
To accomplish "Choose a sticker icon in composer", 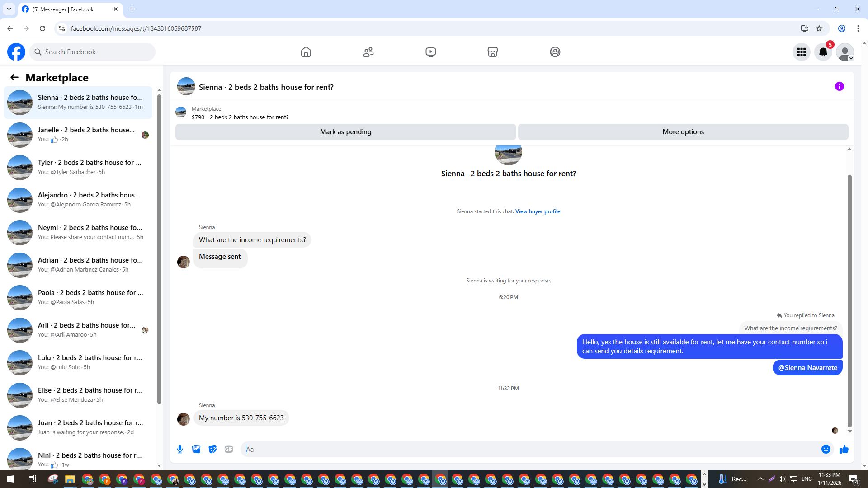I will [212, 449].
